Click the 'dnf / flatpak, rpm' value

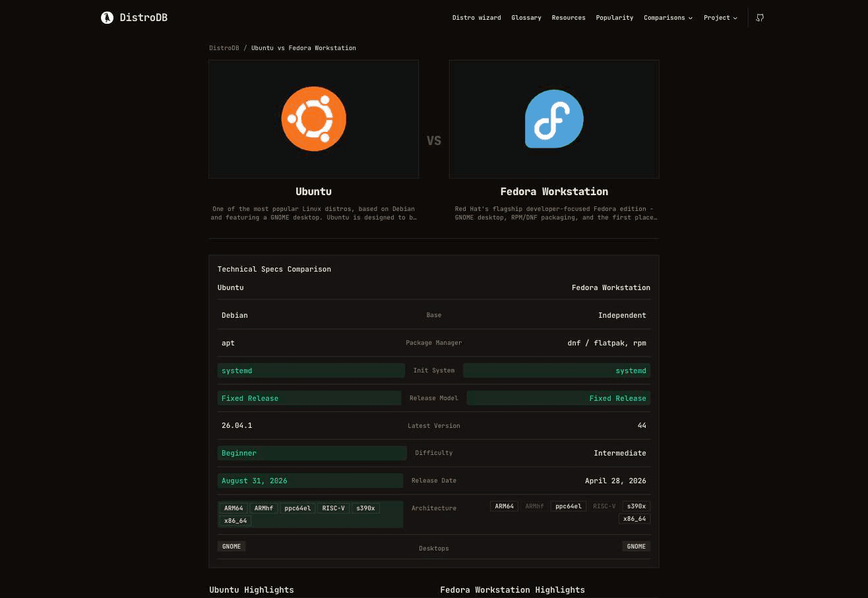[x=607, y=343]
